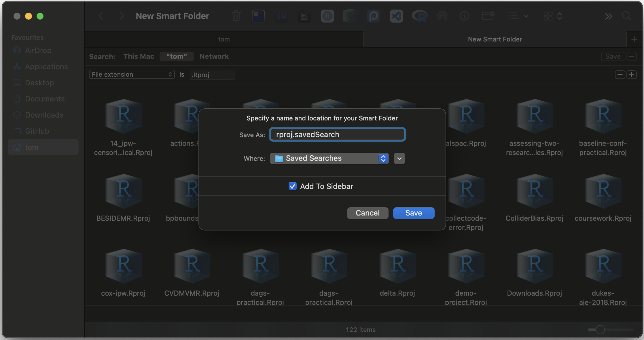644x340 pixels.
Task: Open Documents in the sidebar
Action: pos(43,99)
